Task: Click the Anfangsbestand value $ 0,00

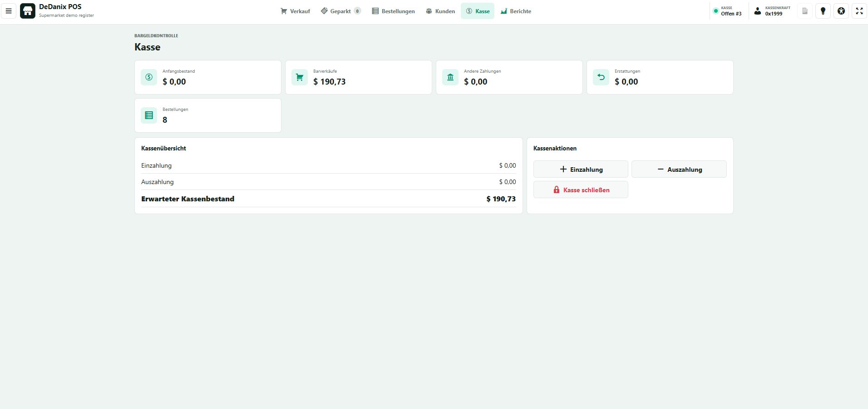Action: tap(174, 82)
